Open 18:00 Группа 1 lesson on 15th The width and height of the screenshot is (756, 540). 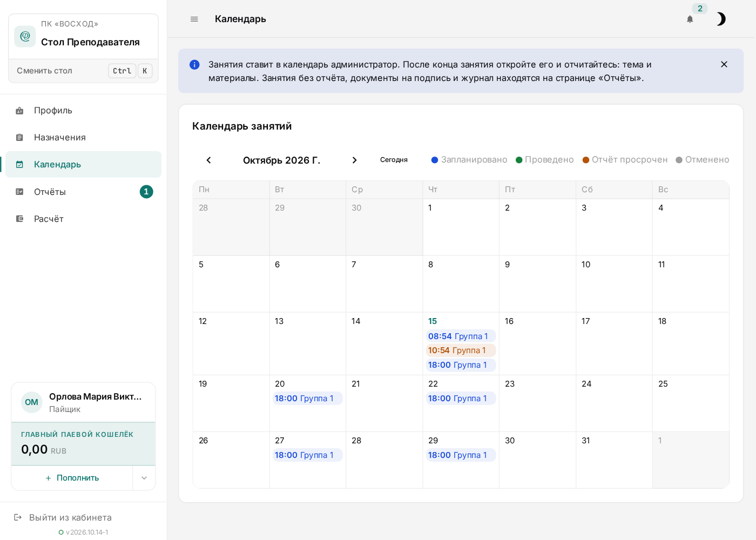pos(461,365)
